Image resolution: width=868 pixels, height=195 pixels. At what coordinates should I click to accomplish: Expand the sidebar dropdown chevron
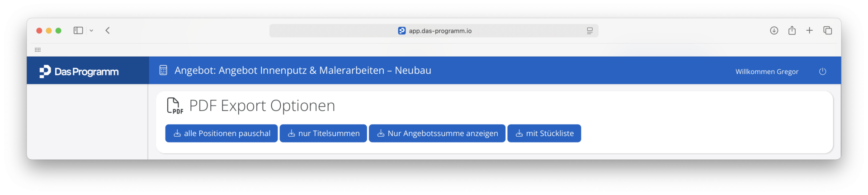tap(91, 30)
